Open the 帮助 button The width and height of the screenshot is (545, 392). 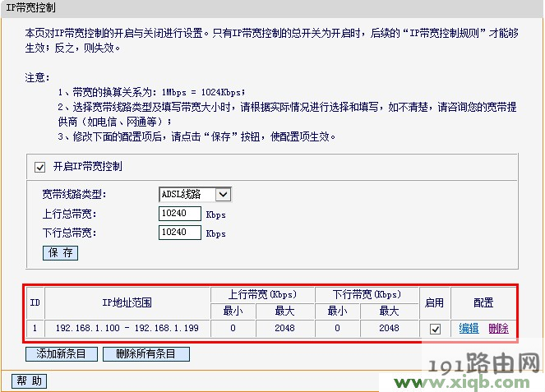(x=30, y=380)
